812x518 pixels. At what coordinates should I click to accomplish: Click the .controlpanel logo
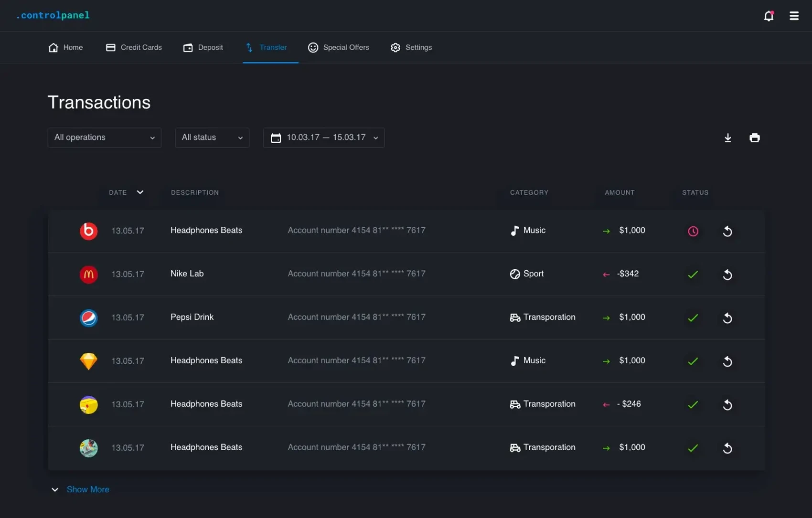[x=53, y=15]
